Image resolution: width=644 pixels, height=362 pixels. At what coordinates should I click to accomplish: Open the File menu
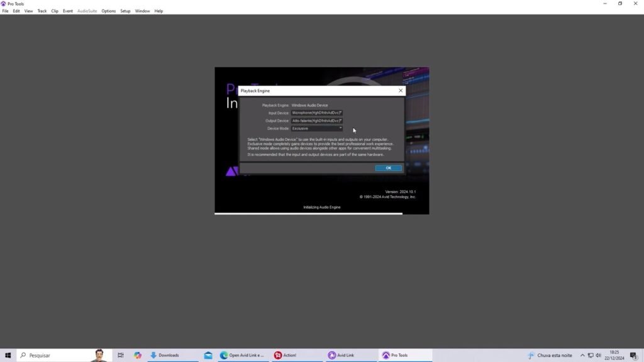[x=5, y=11]
